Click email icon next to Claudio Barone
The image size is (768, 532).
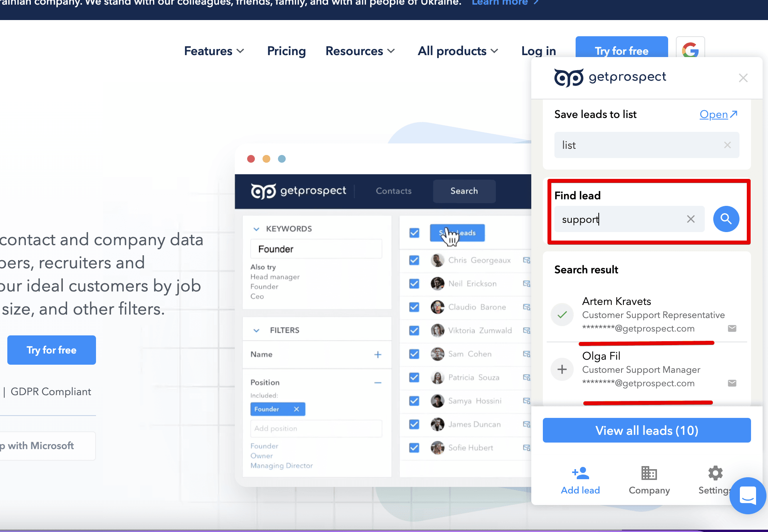pos(527,307)
